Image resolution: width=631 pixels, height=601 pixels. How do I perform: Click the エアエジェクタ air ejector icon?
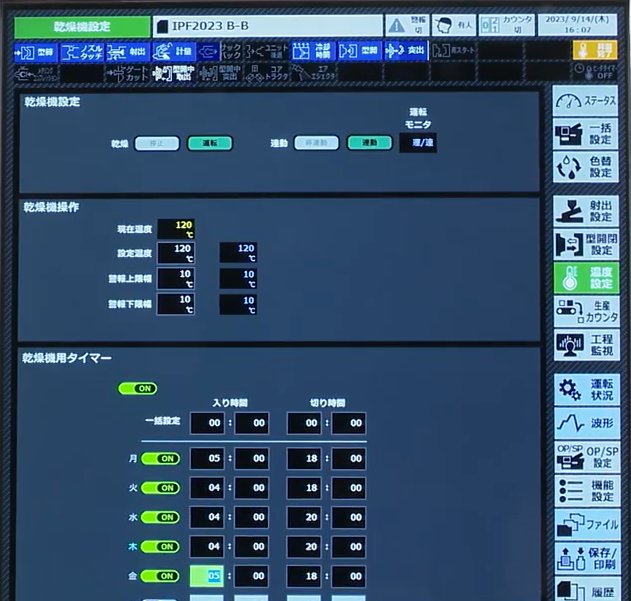coord(313,74)
